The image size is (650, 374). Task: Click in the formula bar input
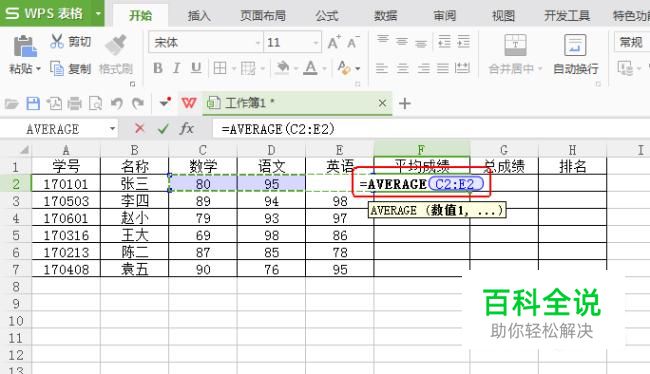[x=431, y=129]
